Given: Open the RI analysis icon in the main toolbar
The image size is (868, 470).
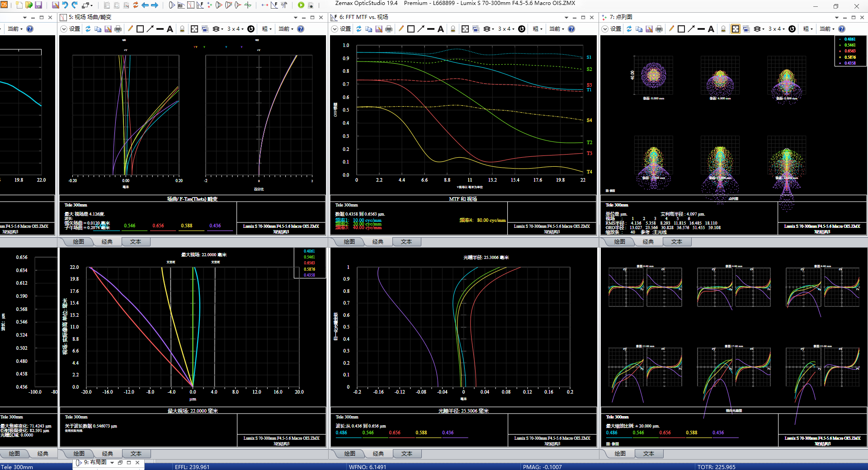Looking at the screenshot, I should point(181,5).
